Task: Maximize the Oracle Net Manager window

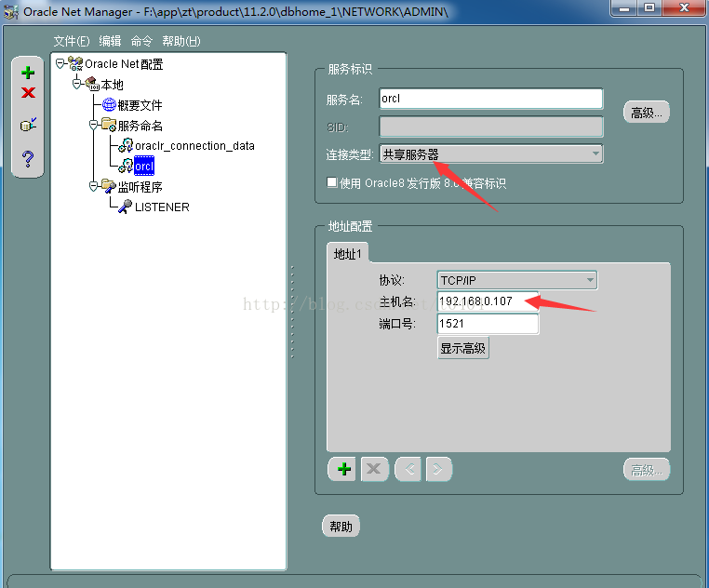Action: pos(649,8)
